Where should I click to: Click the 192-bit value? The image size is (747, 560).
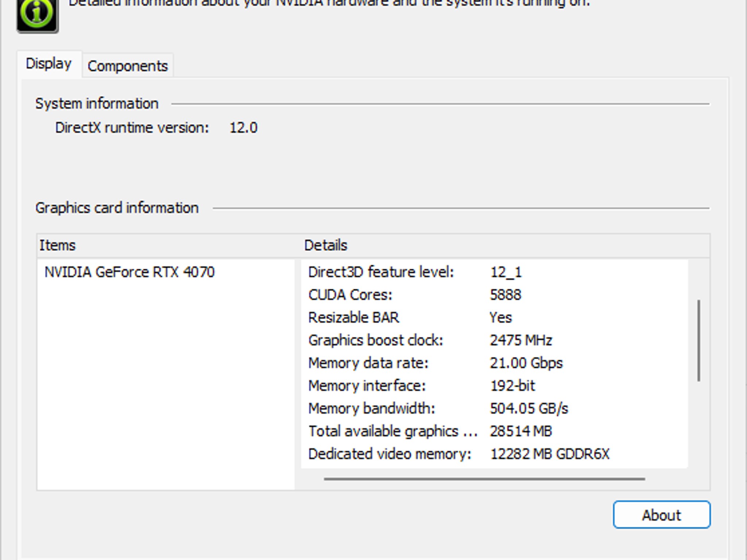(512, 386)
